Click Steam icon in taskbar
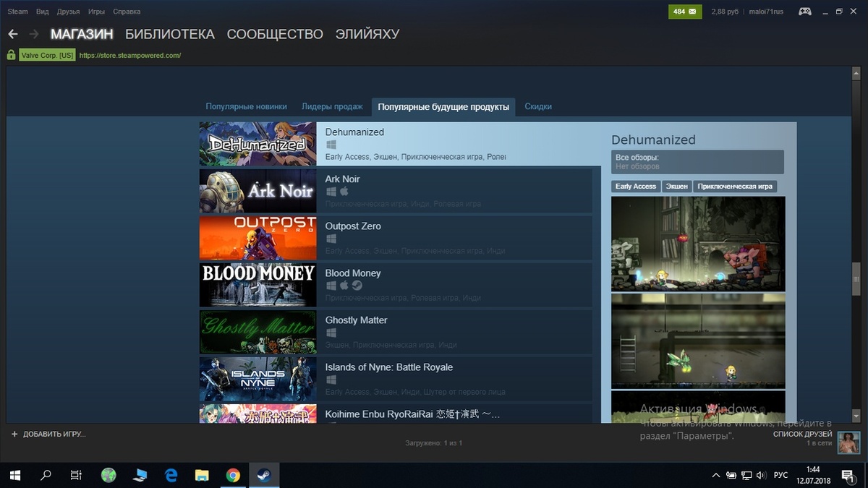 pyautogui.click(x=264, y=475)
